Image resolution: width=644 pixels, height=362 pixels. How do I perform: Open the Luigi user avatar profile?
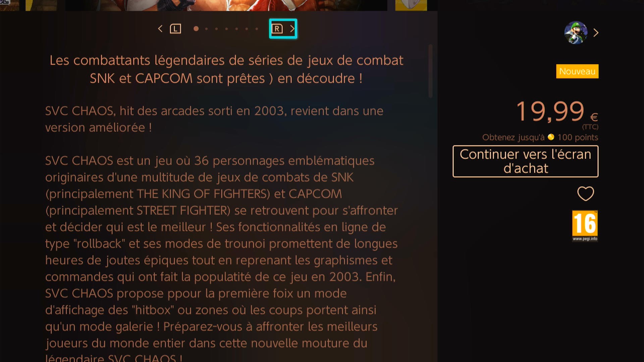pos(576,33)
